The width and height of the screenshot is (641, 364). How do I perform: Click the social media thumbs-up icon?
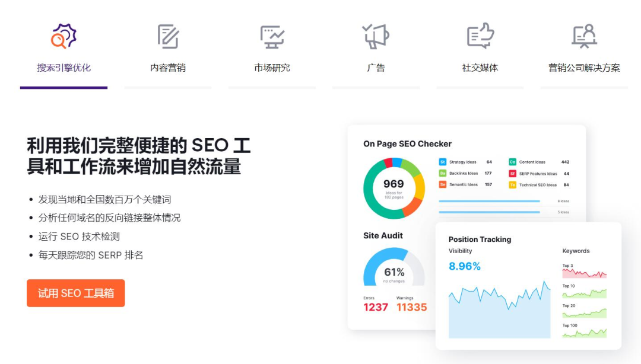tap(480, 36)
